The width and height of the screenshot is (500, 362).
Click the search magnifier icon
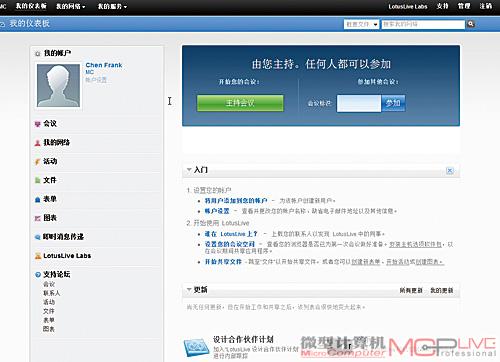(470, 24)
